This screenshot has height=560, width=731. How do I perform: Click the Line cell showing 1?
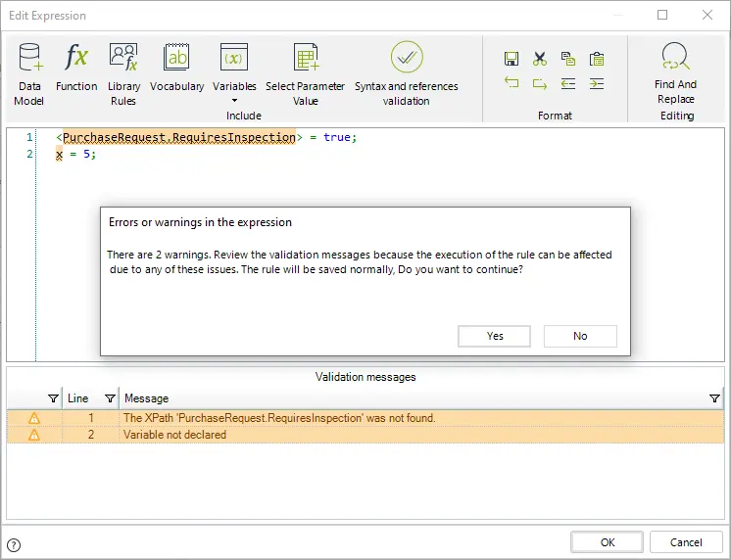pos(91,418)
